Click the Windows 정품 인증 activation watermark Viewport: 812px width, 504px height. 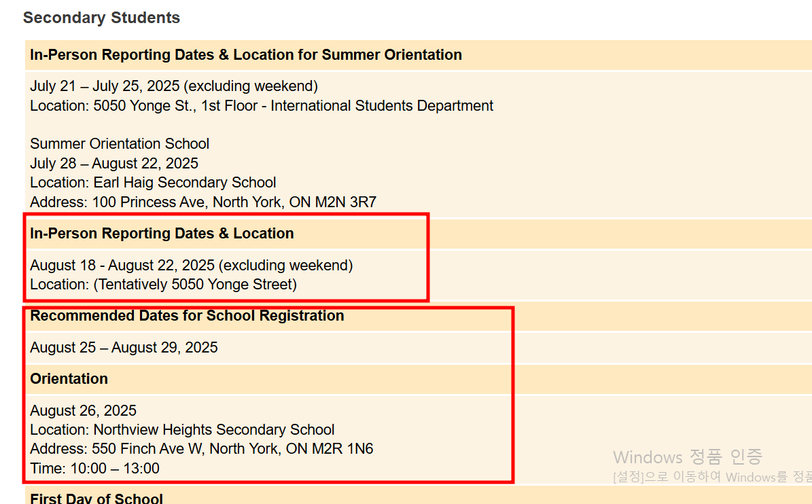687,456
